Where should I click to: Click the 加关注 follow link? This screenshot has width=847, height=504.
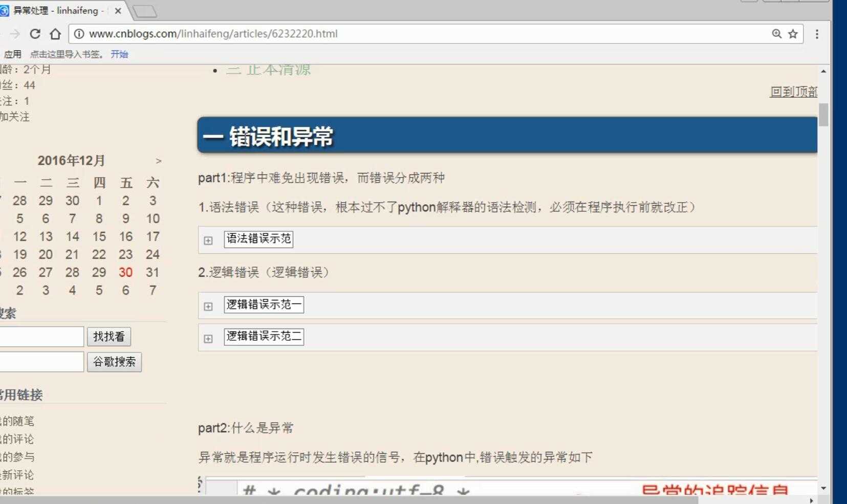[15, 117]
